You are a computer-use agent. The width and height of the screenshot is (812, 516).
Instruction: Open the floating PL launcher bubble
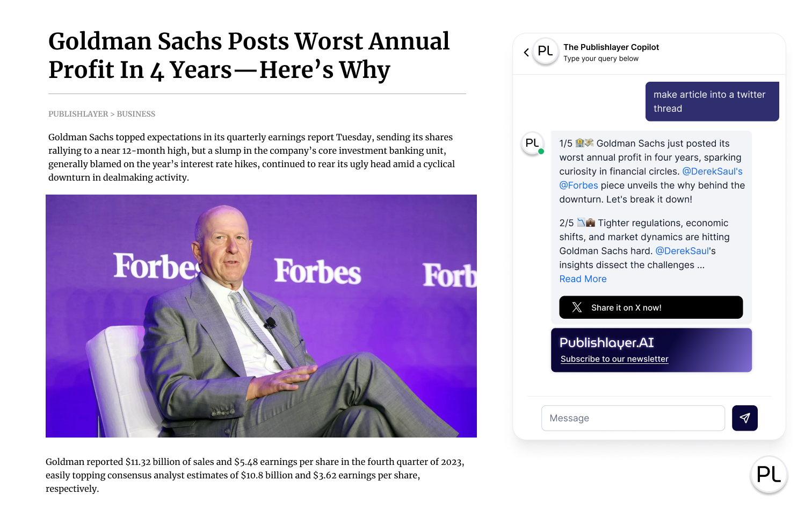(x=769, y=475)
